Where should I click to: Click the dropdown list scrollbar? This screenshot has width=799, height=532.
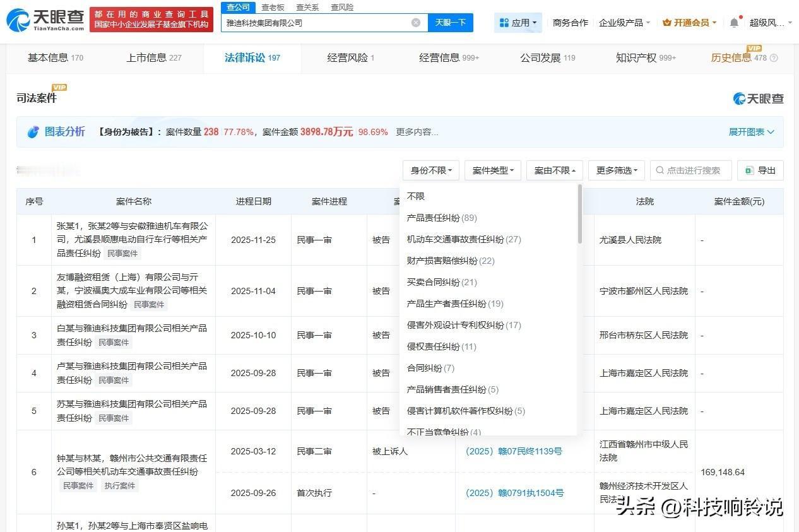pyautogui.click(x=579, y=215)
